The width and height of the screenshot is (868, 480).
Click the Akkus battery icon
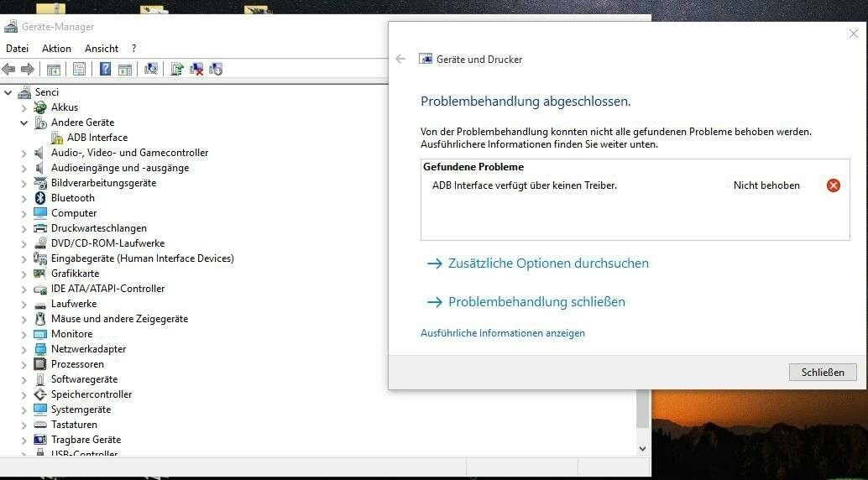40,107
